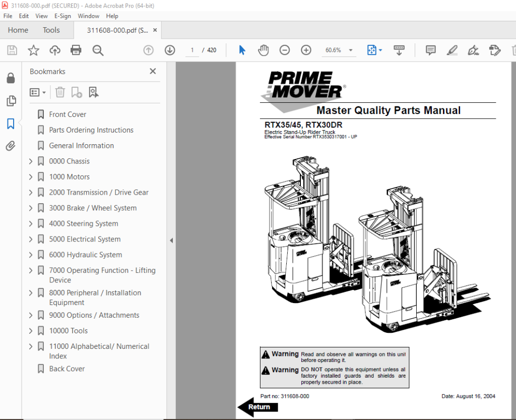This screenshot has width=516, height=420.
Task: Open the Page Thumbnails panel
Action: 11,101
